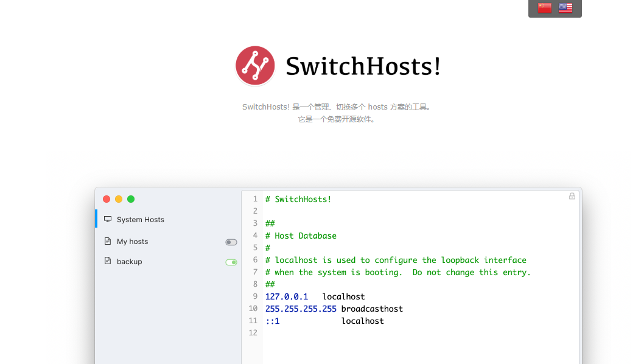Click the '# Host Database' comment line

301,236
